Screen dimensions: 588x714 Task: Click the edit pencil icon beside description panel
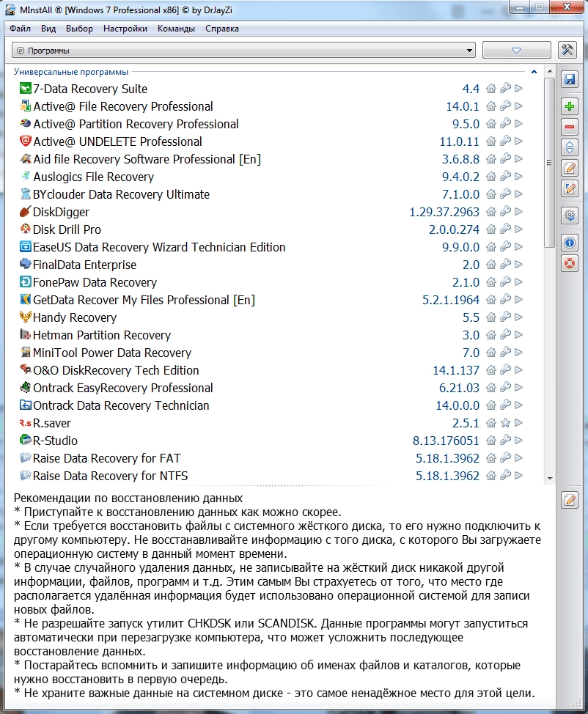click(570, 501)
